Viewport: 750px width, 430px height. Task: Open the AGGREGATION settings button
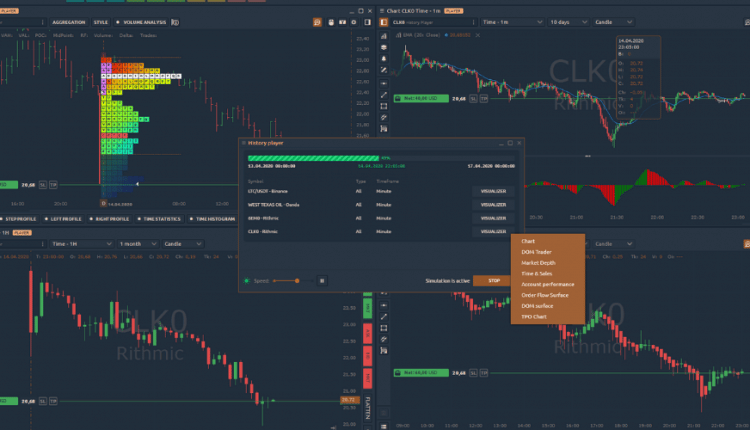(x=69, y=22)
